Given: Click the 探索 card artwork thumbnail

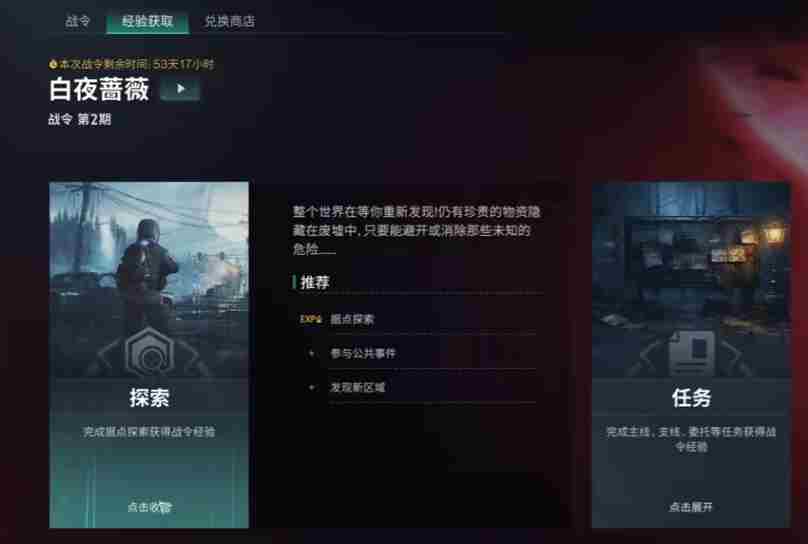Looking at the screenshot, I should point(149,279).
